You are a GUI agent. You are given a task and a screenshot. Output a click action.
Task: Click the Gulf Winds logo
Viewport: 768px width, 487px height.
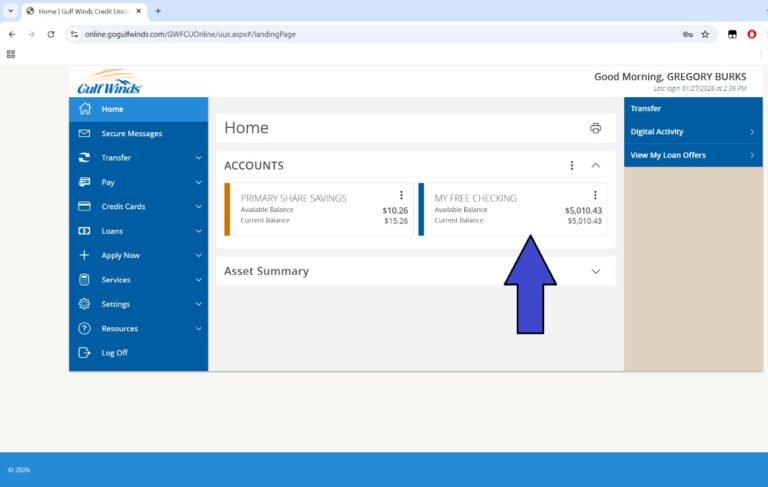pos(109,82)
